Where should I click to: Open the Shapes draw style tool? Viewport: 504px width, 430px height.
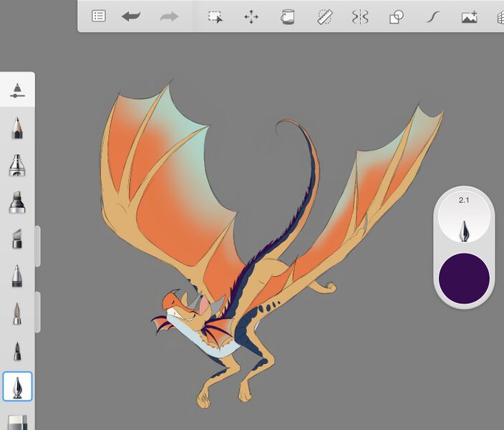click(x=396, y=16)
